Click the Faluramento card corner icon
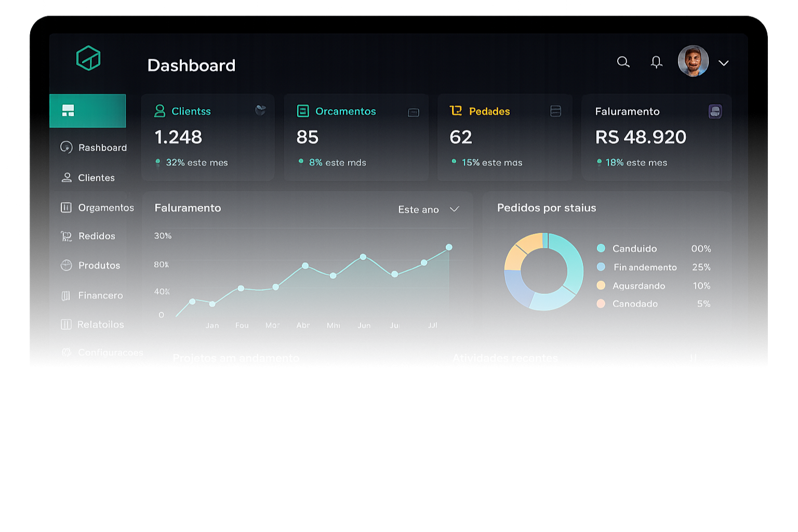The width and height of the screenshot is (798, 532). pyautogui.click(x=715, y=111)
